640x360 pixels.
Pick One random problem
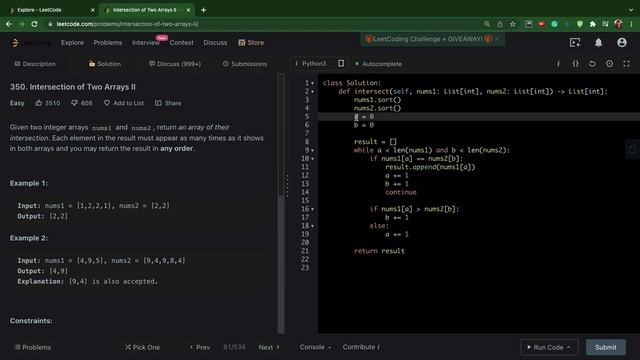pos(142,347)
